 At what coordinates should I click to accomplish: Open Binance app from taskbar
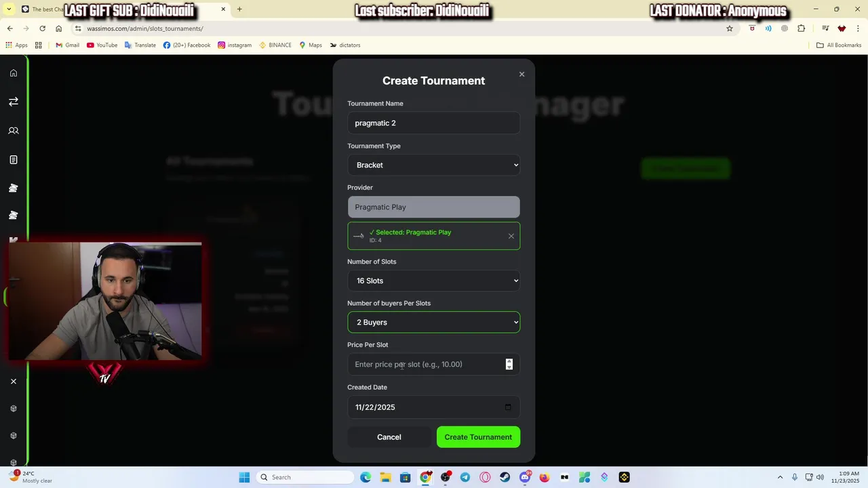click(624, 477)
